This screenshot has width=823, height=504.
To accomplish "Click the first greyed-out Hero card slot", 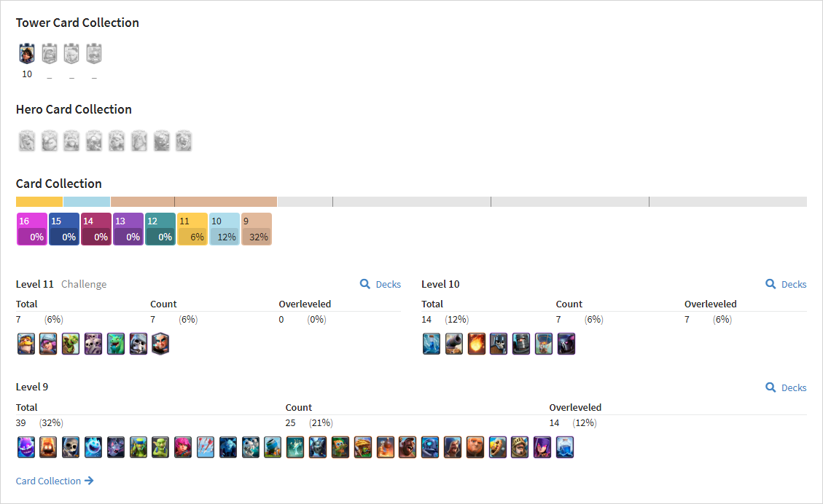I will pyautogui.click(x=27, y=141).
